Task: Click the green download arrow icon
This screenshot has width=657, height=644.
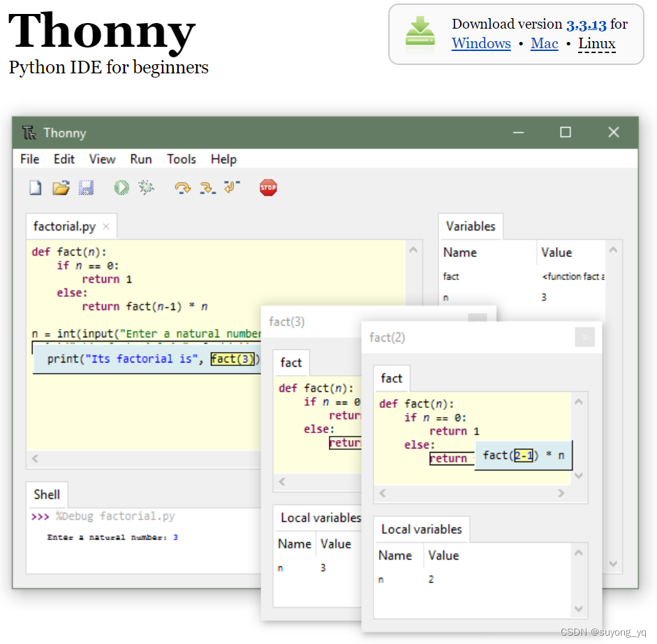Action: click(420, 31)
